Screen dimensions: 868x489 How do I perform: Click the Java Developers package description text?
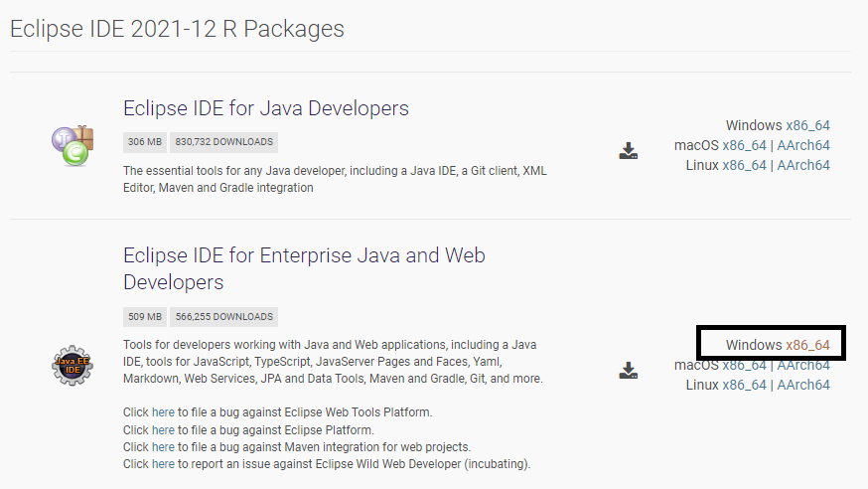tap(335, 180)
